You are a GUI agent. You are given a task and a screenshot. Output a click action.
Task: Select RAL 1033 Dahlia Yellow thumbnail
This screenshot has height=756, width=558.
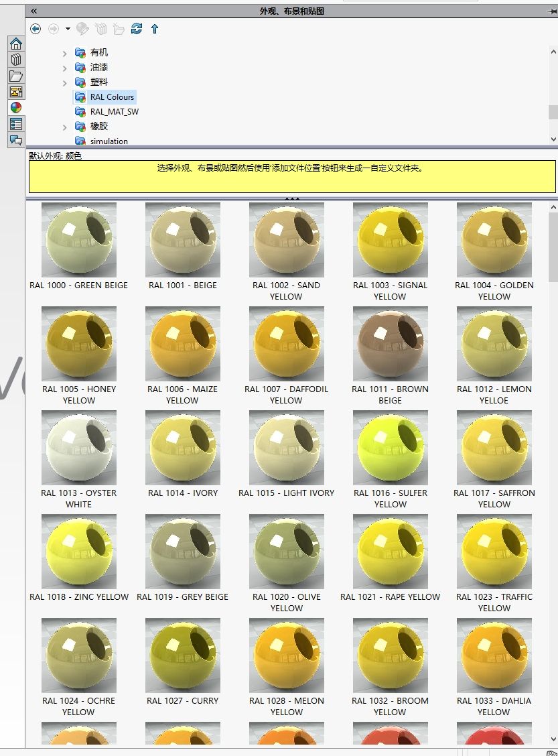coord(494,655)
